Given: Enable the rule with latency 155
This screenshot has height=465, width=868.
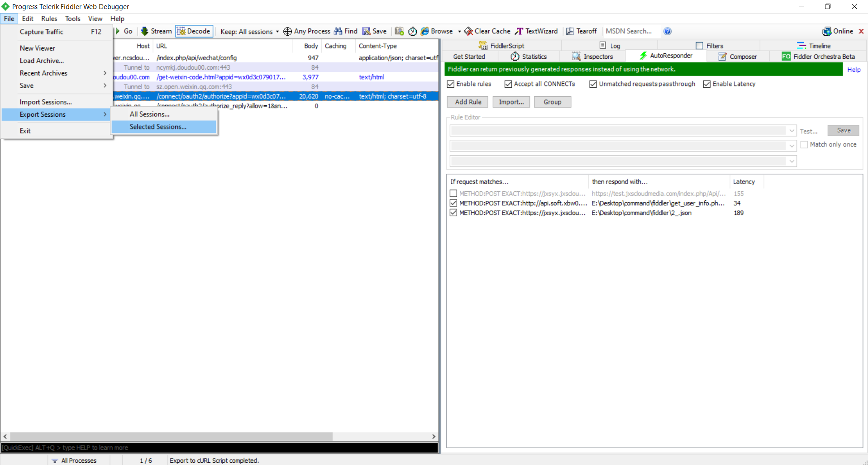Looking at the screenshot, I should [x=453, y=194].
